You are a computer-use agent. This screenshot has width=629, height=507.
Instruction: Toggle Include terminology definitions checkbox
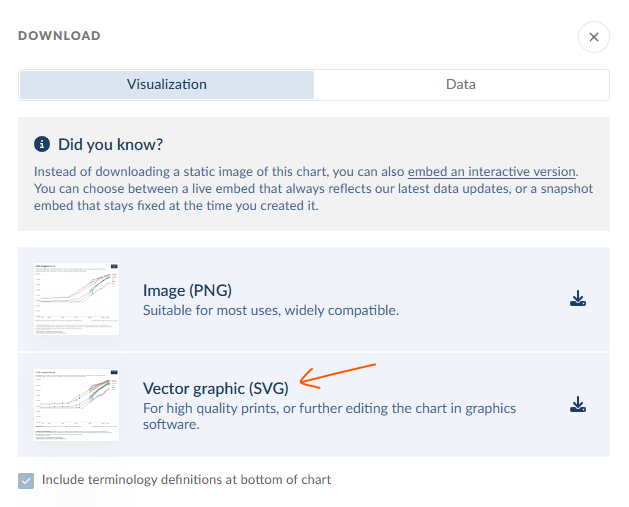pyautogui.click(x=26, y=481)
